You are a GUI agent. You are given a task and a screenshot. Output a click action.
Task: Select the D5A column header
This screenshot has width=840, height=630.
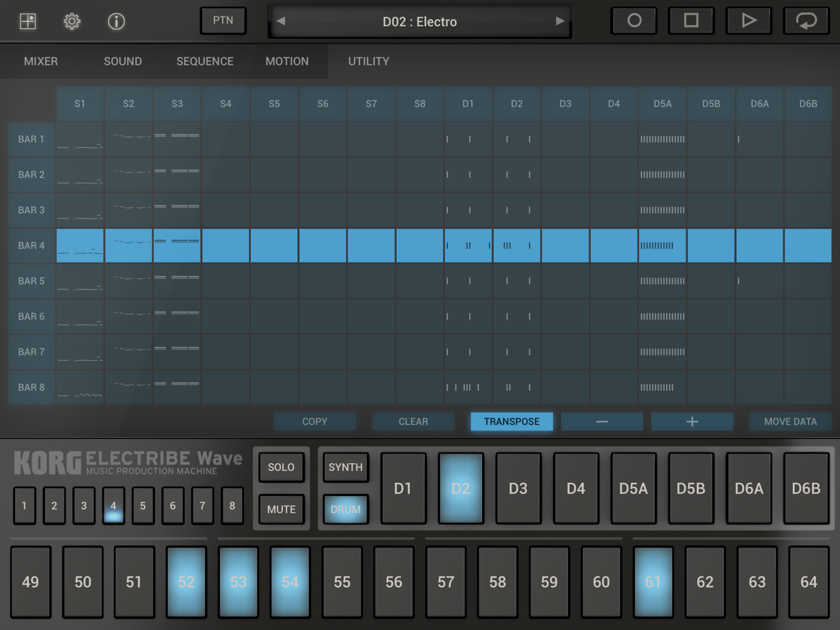pos(662,103)
